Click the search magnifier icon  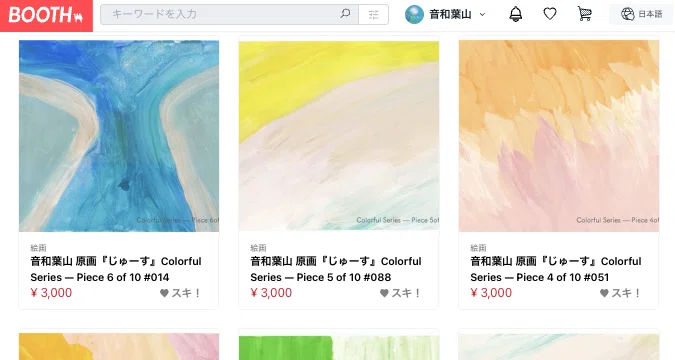pos(345,14)
